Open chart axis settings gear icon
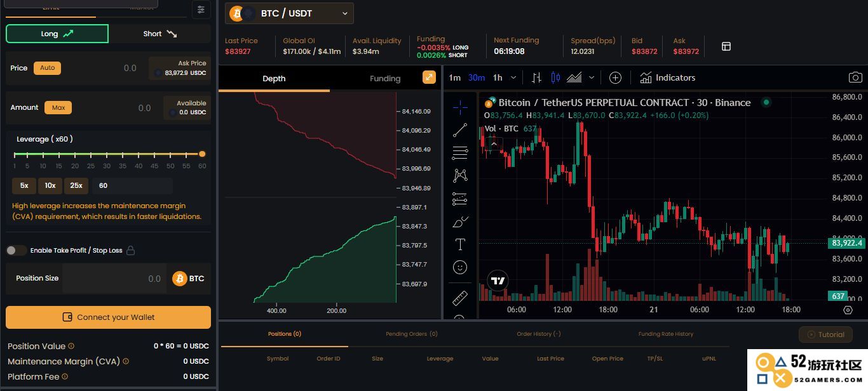Screen dimensions: 868x391 pos(848,310)
